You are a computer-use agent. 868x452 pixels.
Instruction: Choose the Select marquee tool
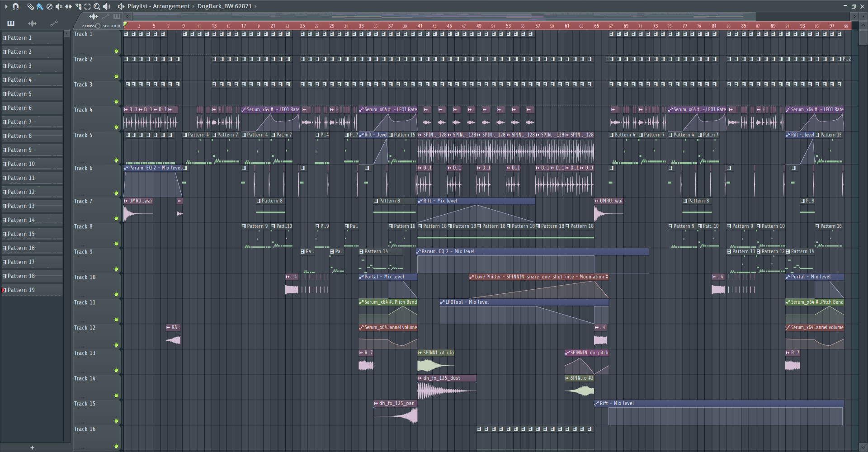[x=87, y=6]
